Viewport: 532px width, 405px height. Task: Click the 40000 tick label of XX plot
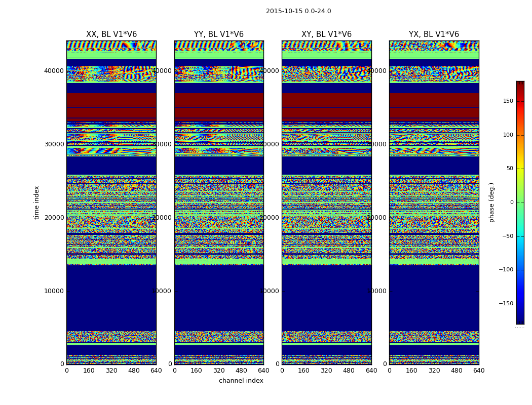pyautogui.click(x=54, y=71)
